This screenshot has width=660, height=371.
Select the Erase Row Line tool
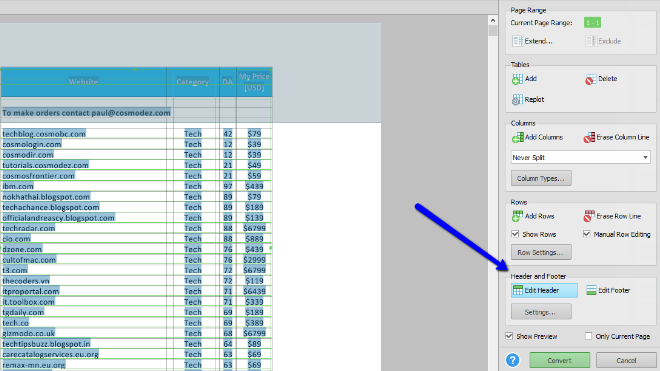click(x=612, y=216)
